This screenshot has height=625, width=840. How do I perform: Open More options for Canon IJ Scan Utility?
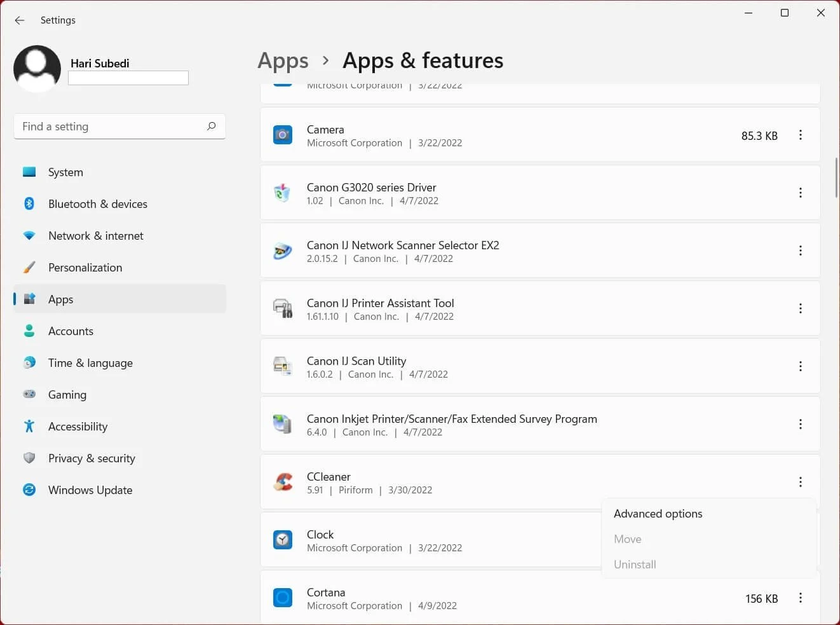800,366
